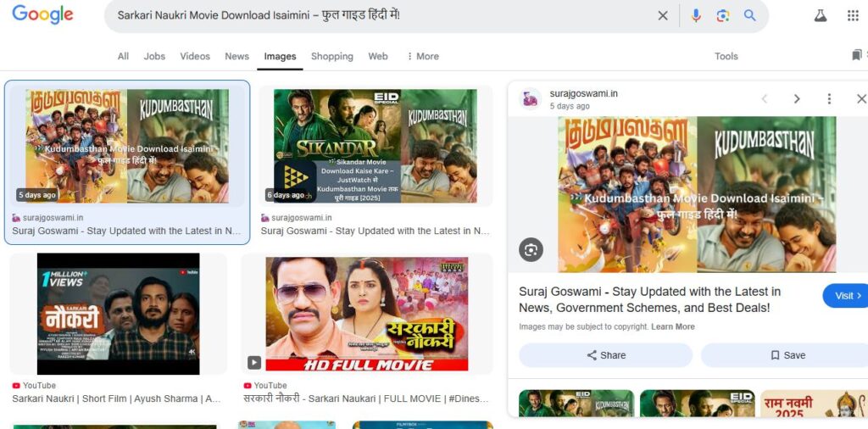Click in the search input field
The image size is (868, 429).
pyautogui.click(x=382, y=15)
